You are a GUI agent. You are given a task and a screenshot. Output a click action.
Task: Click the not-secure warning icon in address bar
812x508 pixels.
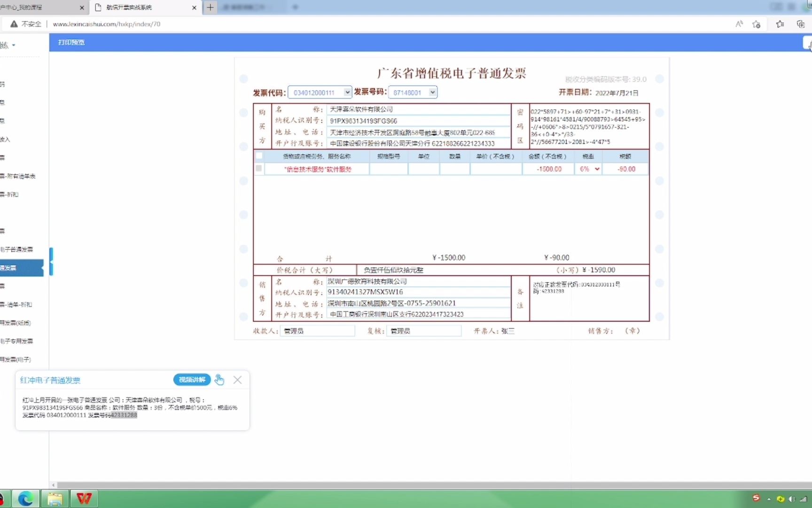click(x=14, y=24)
